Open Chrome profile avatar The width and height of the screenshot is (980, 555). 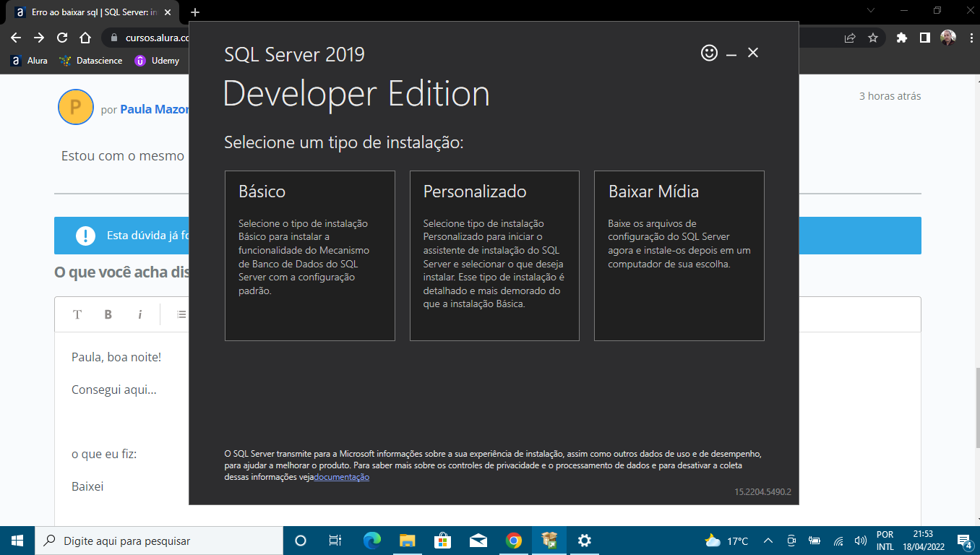pos(948,38)
